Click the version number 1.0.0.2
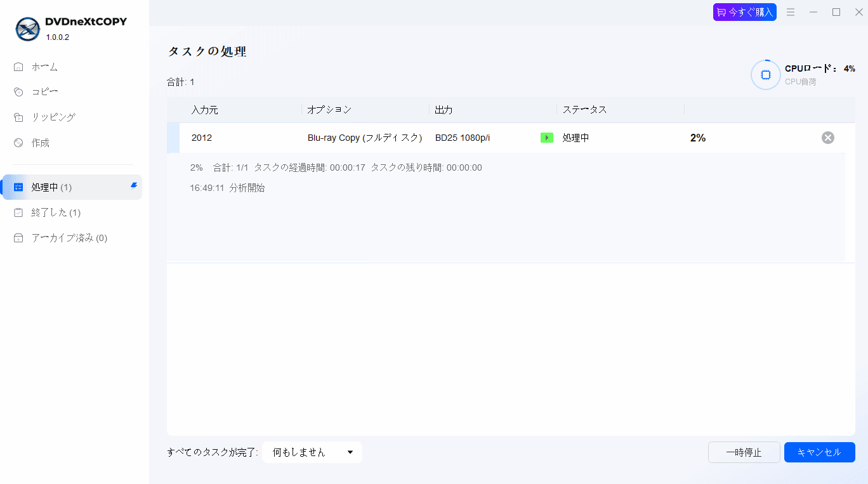This screenshot has height=484, width=868. (57, 37)
